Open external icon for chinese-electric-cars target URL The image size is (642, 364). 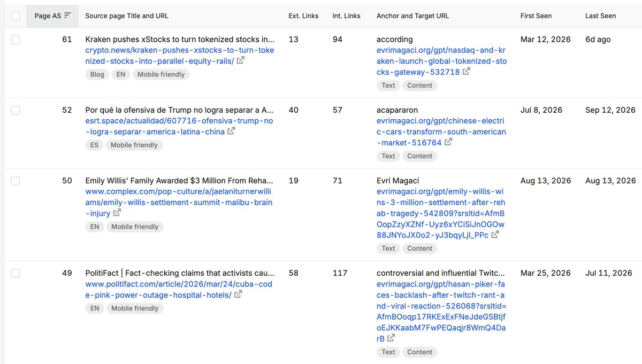click(448, 142)
